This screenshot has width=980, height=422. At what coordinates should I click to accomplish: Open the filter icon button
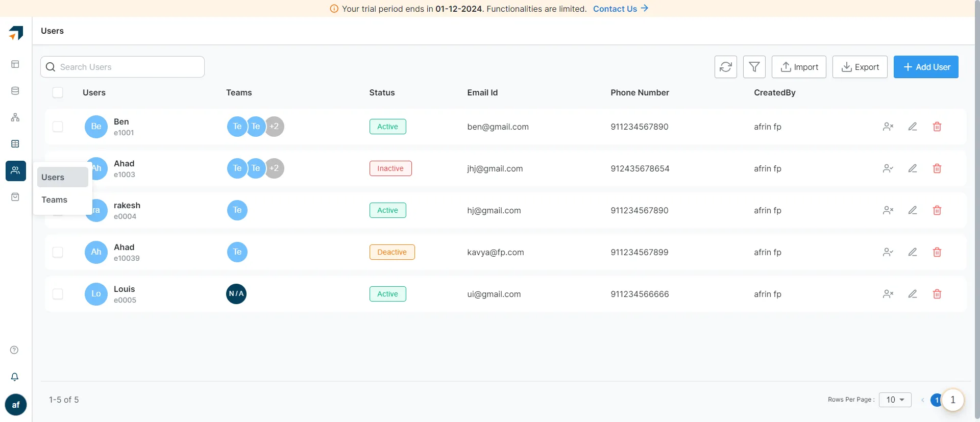[x=754, y=67]
